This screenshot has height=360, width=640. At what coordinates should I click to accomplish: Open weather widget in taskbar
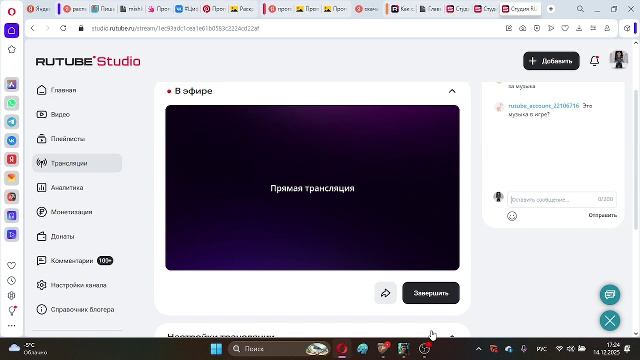[x=28, y=349]
